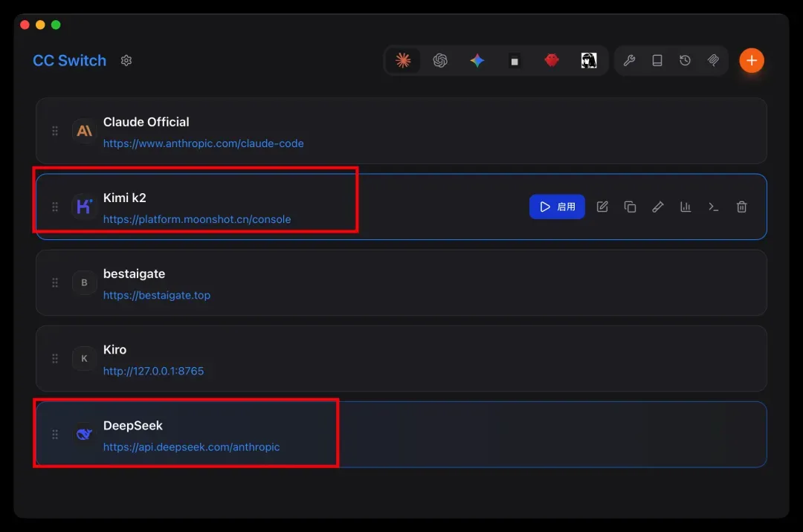Image resolution: width=803 pixels, height=532 pixels.
Task: Switch to the Gemini app tab
Action: 477,60
